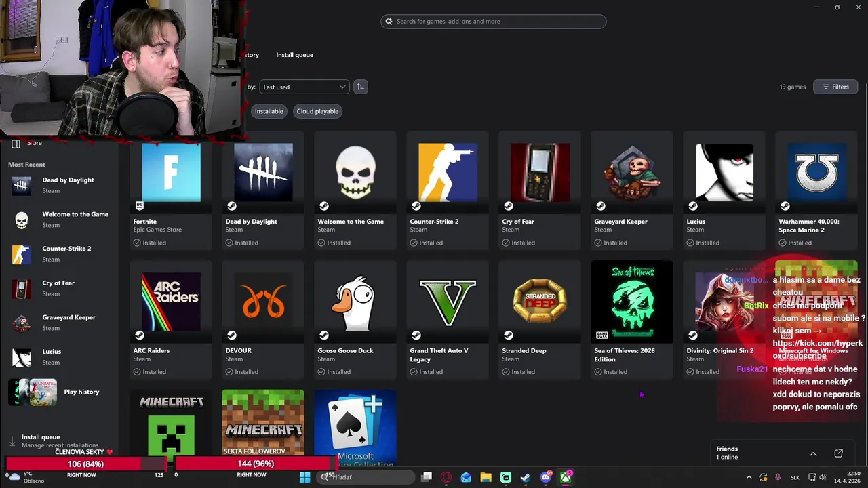Click the SLK keyboard language indicator
Screen dimensions: 868x488
pos(795,477)
